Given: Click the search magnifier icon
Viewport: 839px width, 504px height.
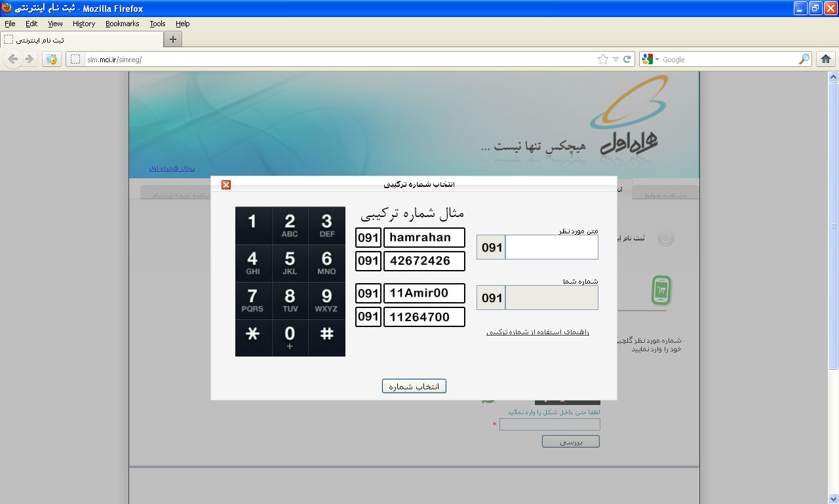Looking at the screenshot, I should pyautogui.click(x=804, y=59).
